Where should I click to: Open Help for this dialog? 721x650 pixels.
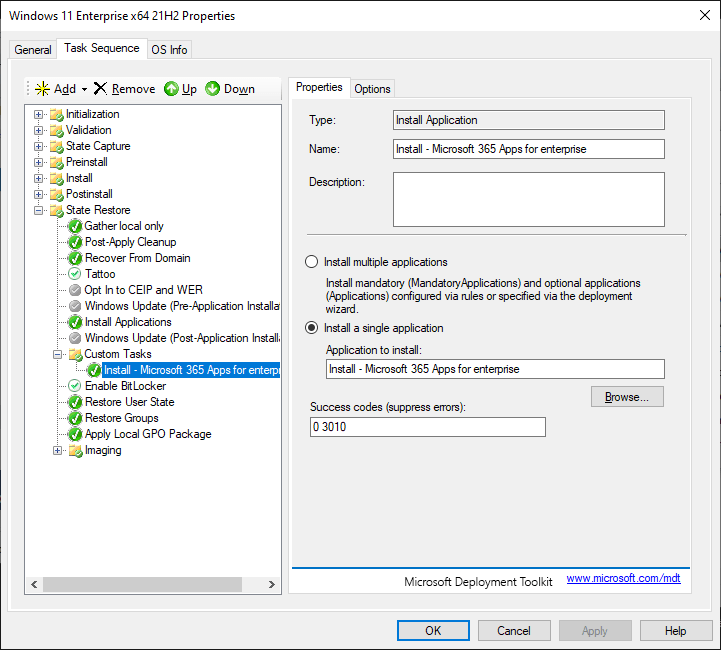[x=675, y=630]
